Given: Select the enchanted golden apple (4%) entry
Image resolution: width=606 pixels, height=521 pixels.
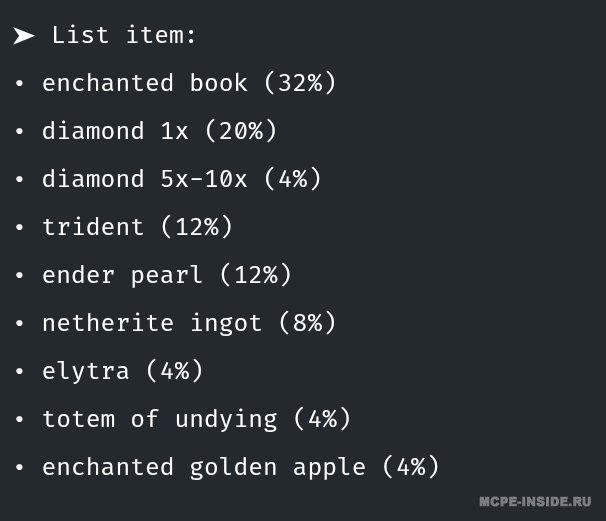Looking at the screenshot, I should pyautogui.click(x=240, y=467).
